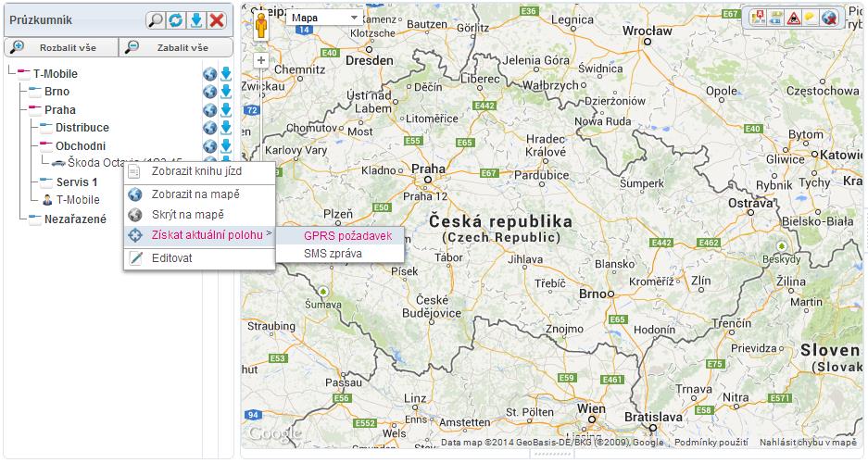Viewport: 868px width, 463px height.
Task: Toggle the traffic warning triangle icon
Action: [793, 18]
